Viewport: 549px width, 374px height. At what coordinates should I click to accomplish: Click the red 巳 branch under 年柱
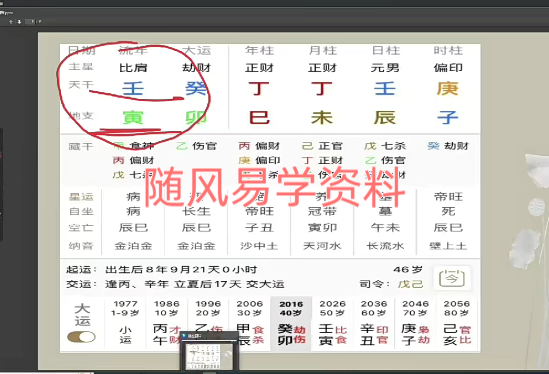point(259,118)
